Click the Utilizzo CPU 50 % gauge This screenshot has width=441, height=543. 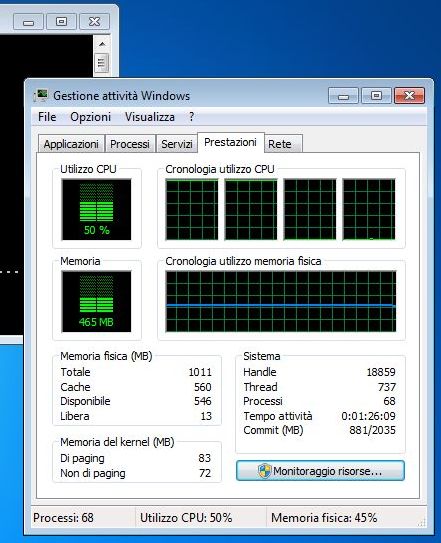click(97, 209)
